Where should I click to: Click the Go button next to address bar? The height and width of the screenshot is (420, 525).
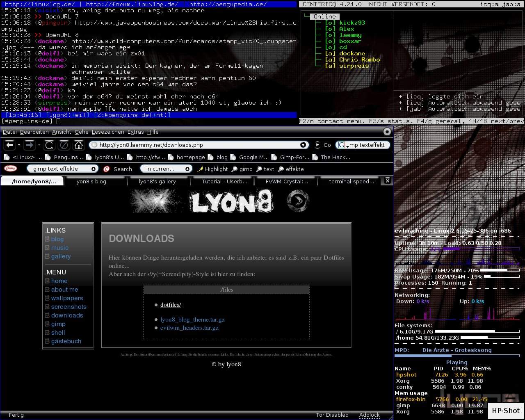323,145
